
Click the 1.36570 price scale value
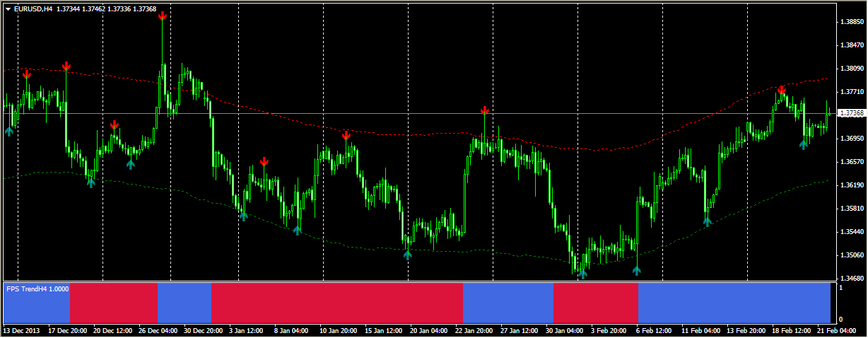[854, 162]
